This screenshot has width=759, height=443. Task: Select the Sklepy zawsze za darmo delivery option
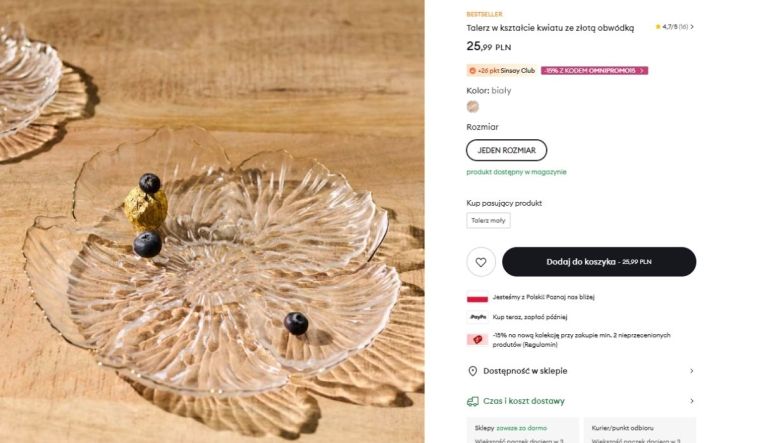point(522,430)
